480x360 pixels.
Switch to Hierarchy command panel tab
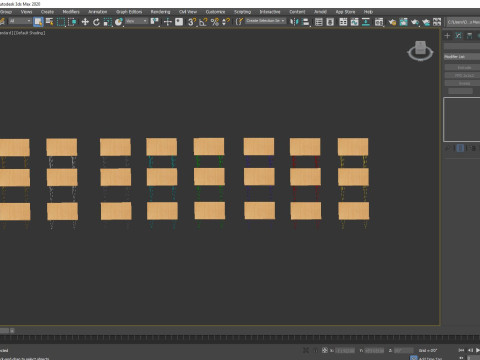(469, 36)
